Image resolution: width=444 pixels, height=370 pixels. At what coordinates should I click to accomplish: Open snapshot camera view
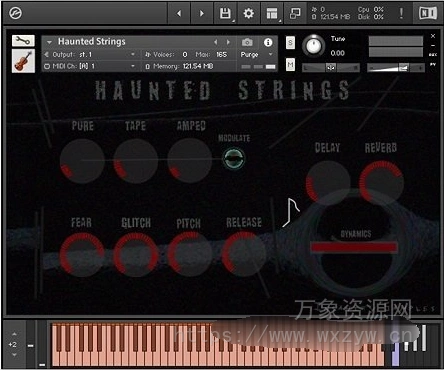(247, 42)
